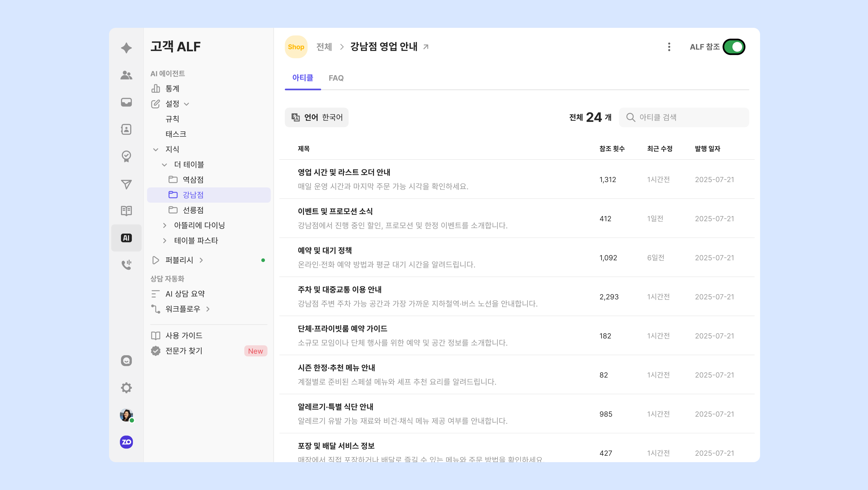Open the open-book documents icon
Viewport: 868px width, 490px height.
[126, 211]
